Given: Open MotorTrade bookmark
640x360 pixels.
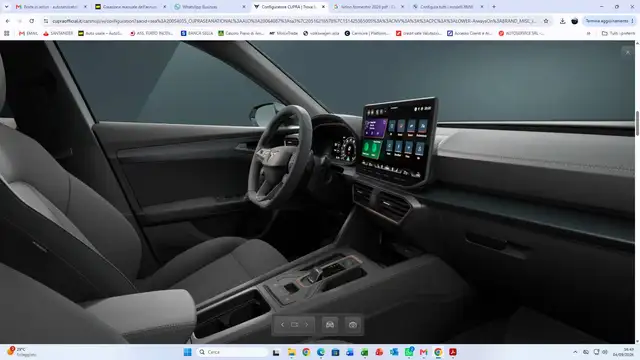Looking at the screenshot, I should [284, 33].
